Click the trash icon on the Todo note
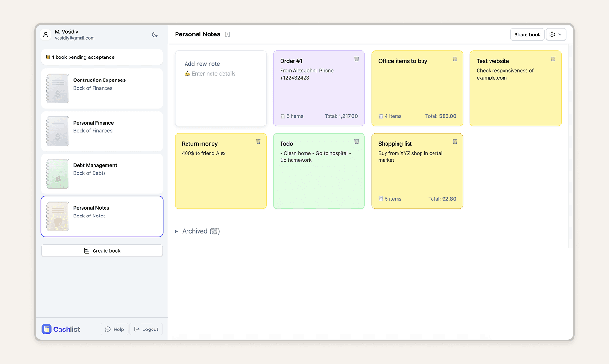Viewport: 609px width, 364px height. pyautogui.click(x=356, y=141)
